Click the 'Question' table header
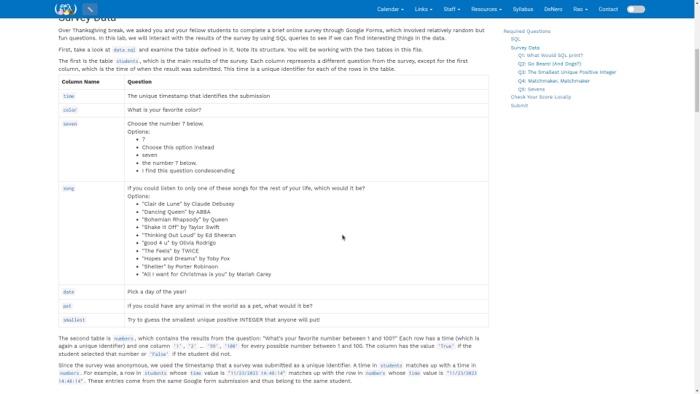Image resolution: width=700 pixels, height=394 pixels. [x=306, y=82]
